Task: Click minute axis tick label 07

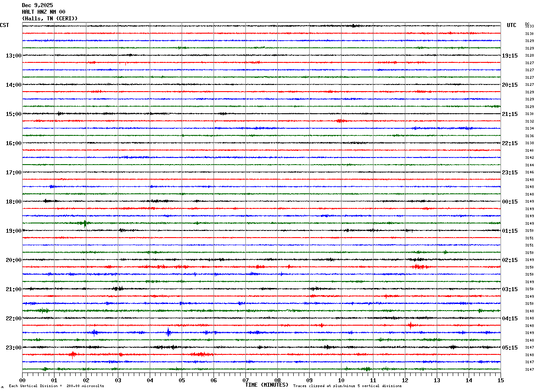Action: pyautogui.click(x=245, y=380)
